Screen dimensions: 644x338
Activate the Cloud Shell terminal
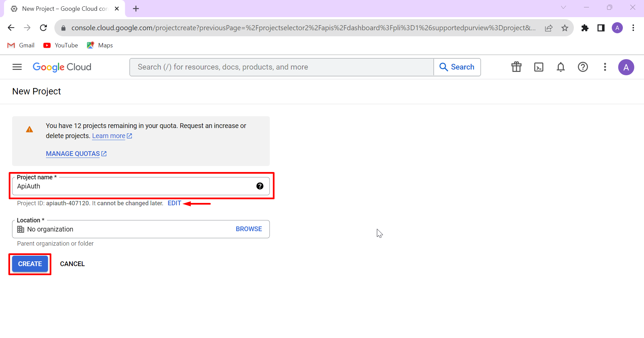click(539, 67)
